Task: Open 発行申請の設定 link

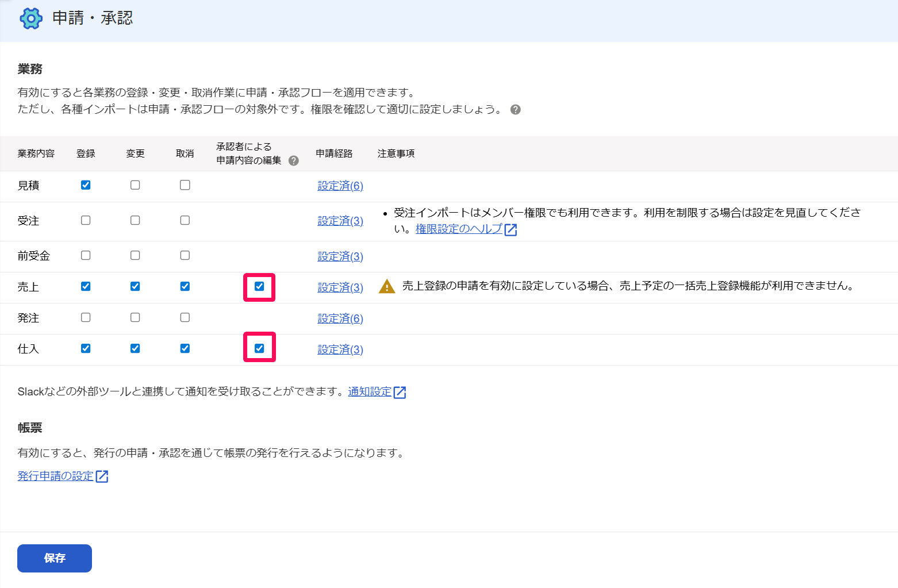Action: 55,476
